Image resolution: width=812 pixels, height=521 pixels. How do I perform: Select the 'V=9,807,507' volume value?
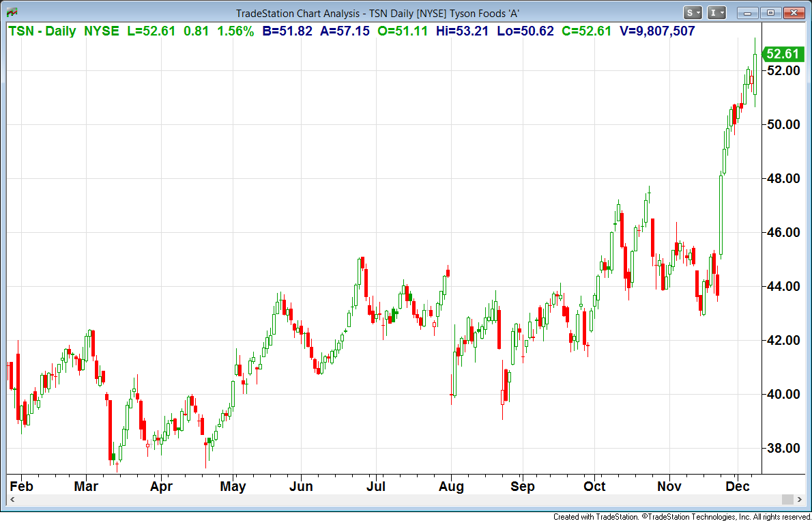pyautogui.click(x=657, y=31)
